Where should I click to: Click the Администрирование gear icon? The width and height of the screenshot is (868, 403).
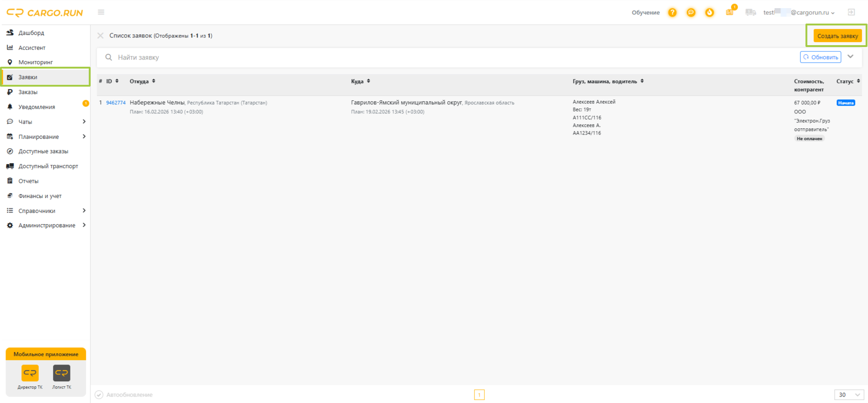[10, 225]
